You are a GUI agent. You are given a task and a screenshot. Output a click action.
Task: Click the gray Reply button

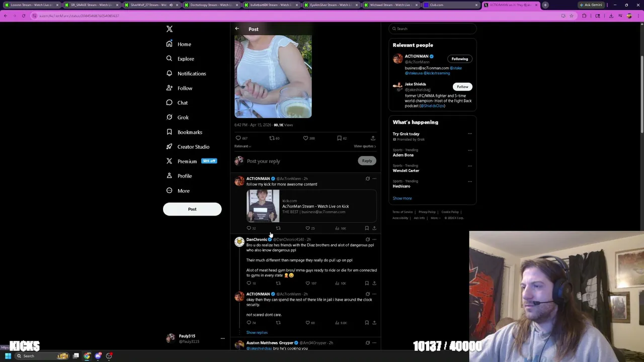(367, 161)
